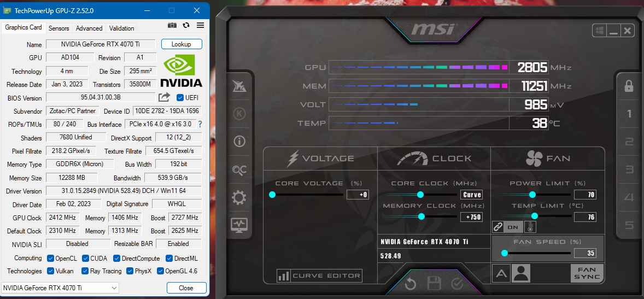
Task: Click the BIOS Version 95.04.31.00.3B field
Action: pyautogui.click(x=101, y=97)
